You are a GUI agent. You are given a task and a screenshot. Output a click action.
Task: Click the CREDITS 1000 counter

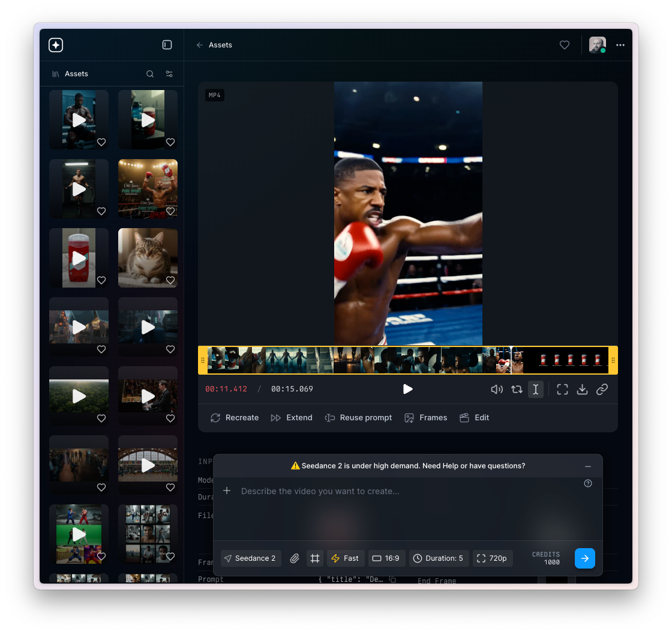pyautogui.click(x=546, y=558)
